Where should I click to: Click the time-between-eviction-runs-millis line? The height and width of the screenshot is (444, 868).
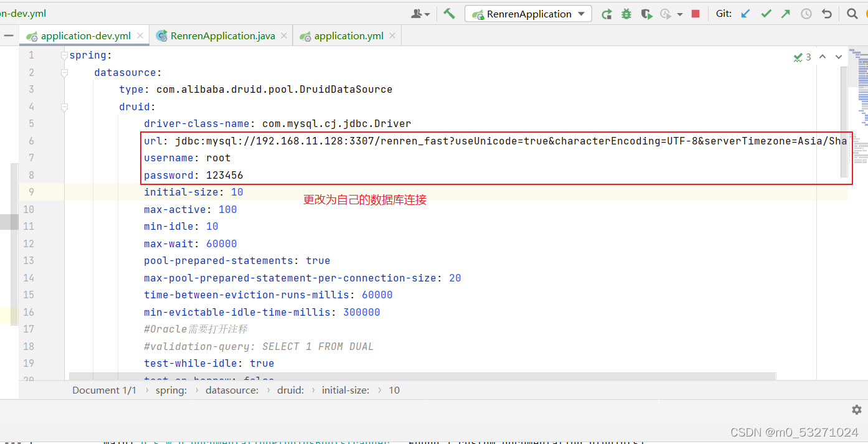[268, 295]
